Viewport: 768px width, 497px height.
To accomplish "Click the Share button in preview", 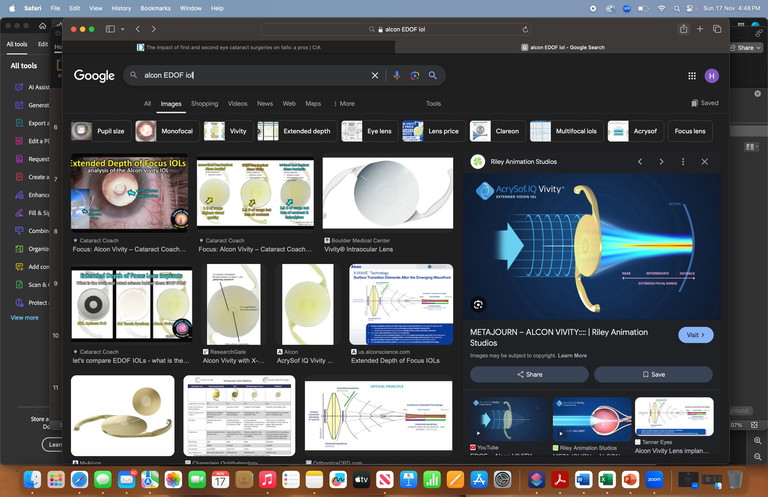I will coord(529,375).
